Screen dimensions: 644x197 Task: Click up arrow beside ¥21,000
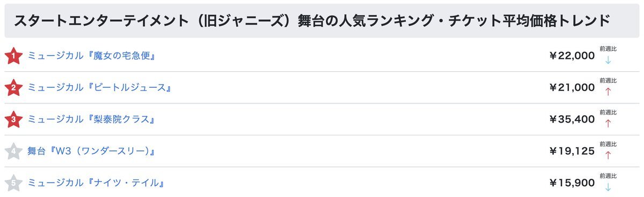(x=608, y=92)
